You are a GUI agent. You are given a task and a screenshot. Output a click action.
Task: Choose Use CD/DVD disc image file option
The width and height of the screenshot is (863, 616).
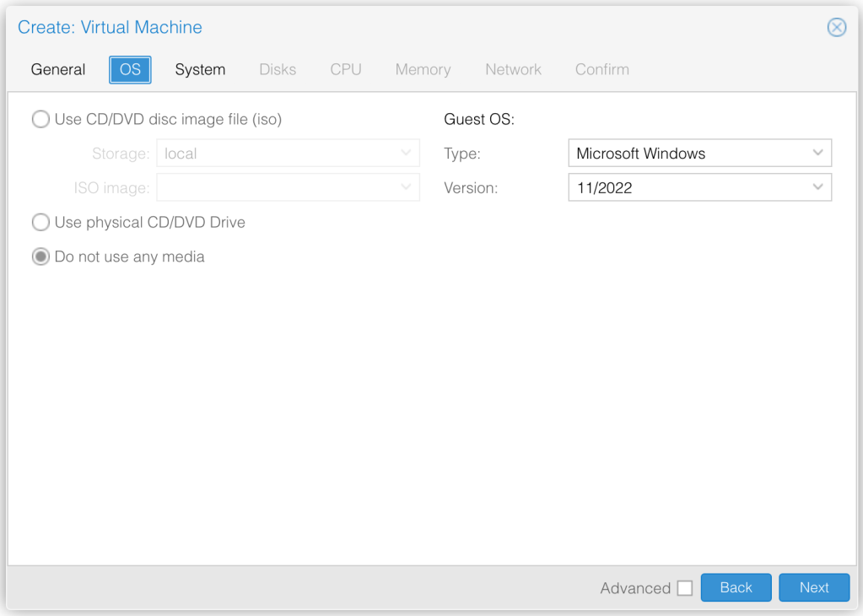tap(40, 120)
